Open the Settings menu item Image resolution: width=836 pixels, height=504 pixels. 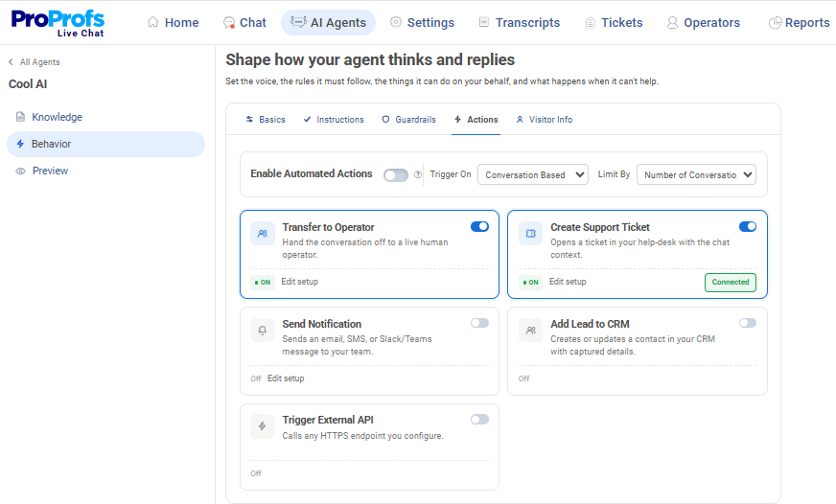[x=422, y=22]
